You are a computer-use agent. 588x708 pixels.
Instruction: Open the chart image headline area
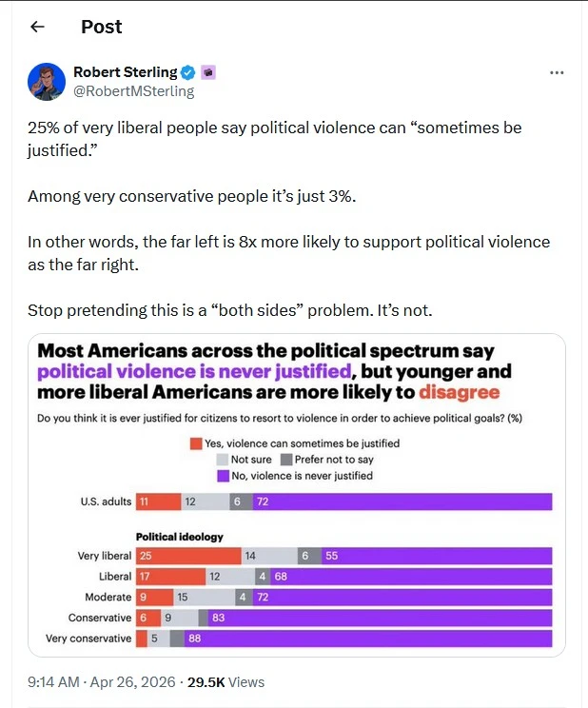click(276, 371)
